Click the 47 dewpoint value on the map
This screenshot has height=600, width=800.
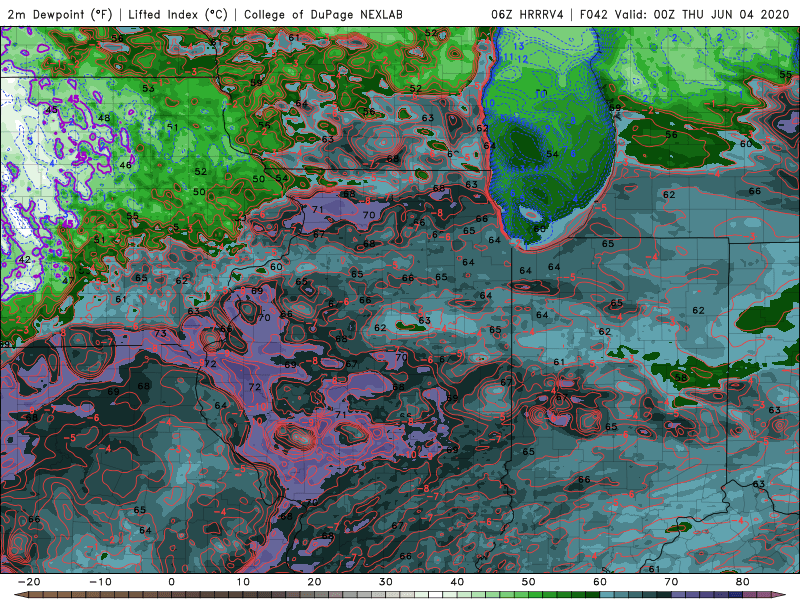coord(68,281)
